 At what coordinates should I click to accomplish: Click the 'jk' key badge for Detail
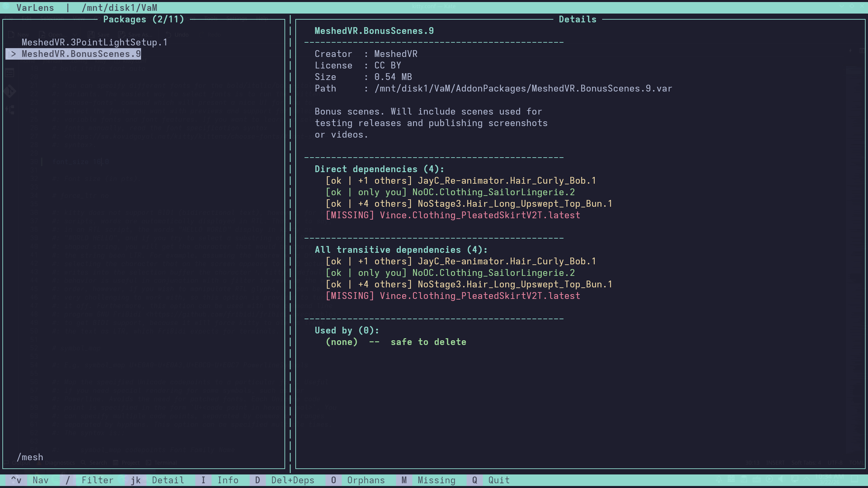[x=136, y=480]
